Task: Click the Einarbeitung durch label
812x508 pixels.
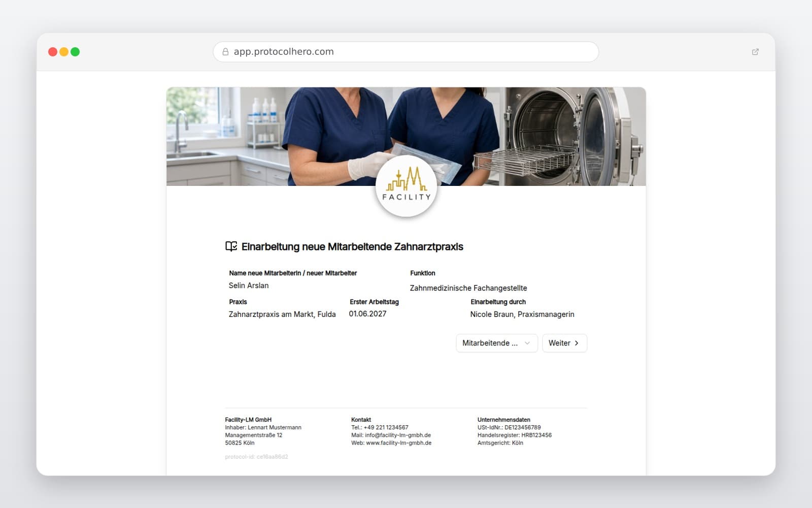Action: tap(498, 302)
